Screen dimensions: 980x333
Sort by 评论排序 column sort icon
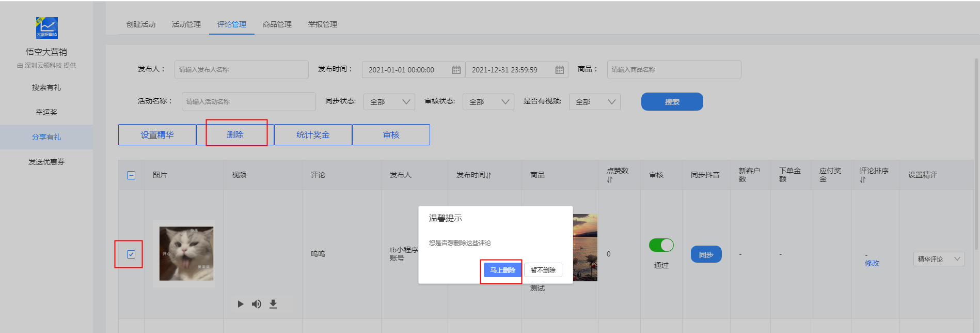[863, 180]
